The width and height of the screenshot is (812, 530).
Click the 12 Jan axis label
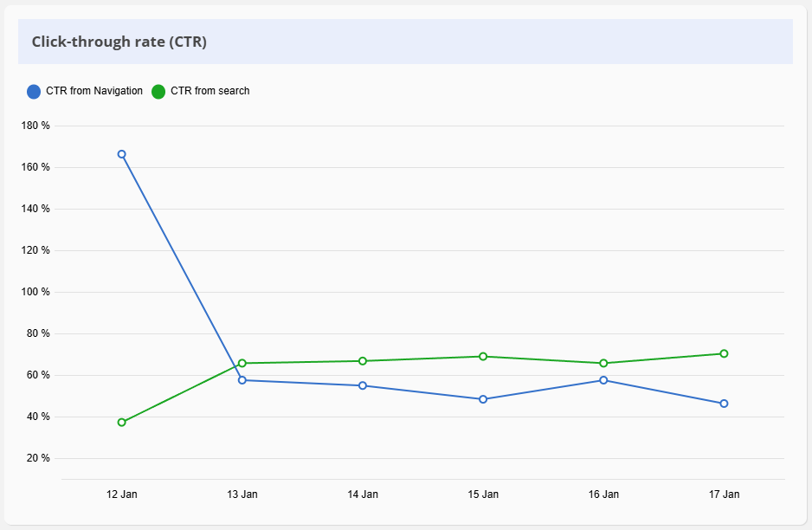tap(122, 494)
